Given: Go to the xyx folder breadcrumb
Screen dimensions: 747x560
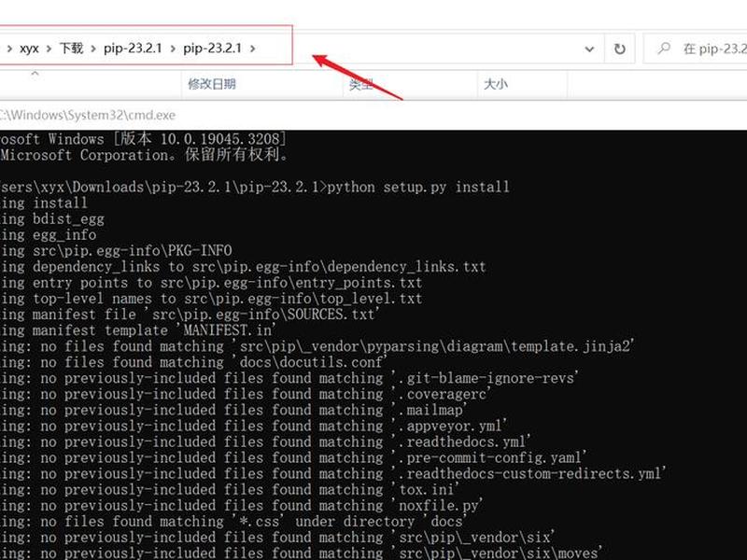Looking at the screenshot, I should coord(29,49).
